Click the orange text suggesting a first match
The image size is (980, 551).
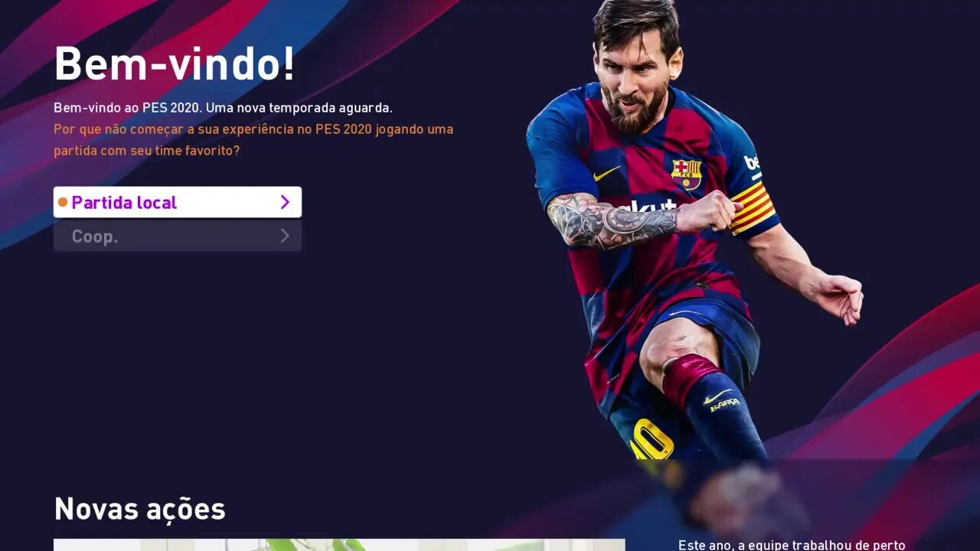253,140
